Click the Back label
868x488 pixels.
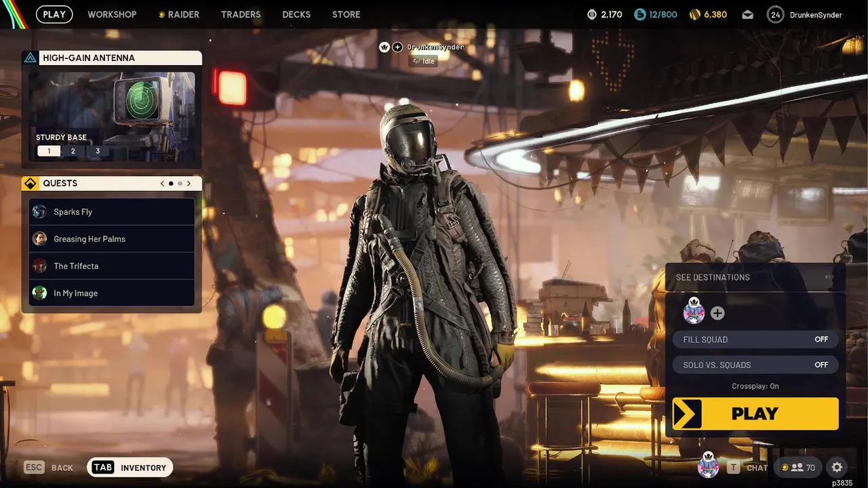62,468
